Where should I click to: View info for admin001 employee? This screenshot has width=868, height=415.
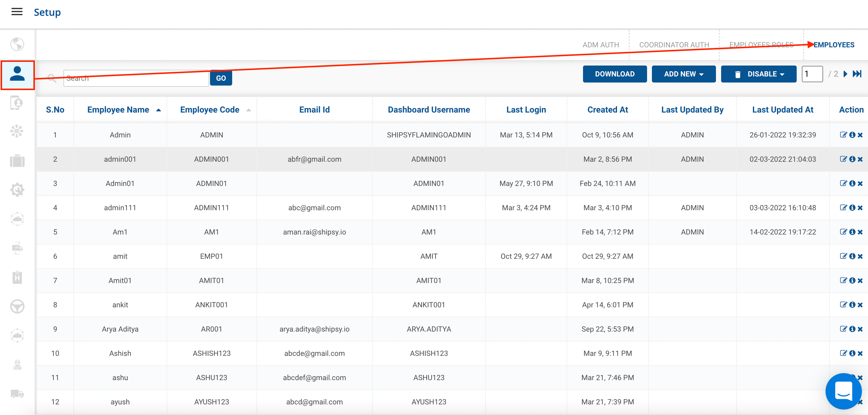tap(852, 159)
